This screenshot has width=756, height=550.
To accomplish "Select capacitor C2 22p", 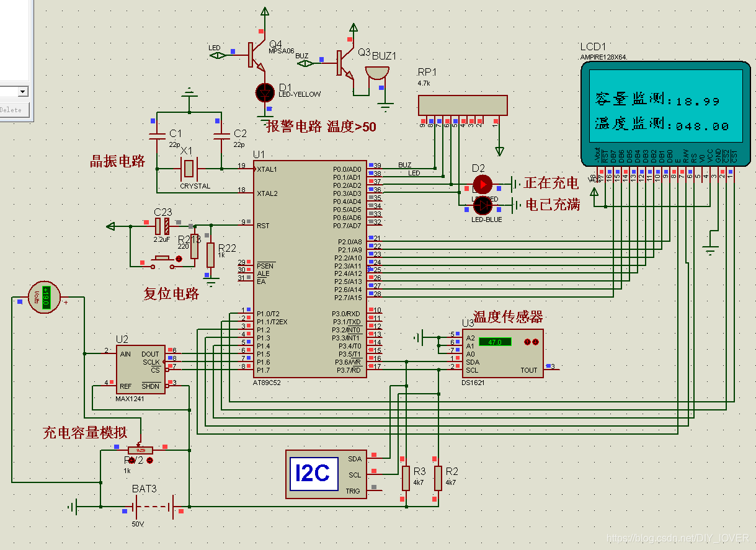I will [221, 135].
